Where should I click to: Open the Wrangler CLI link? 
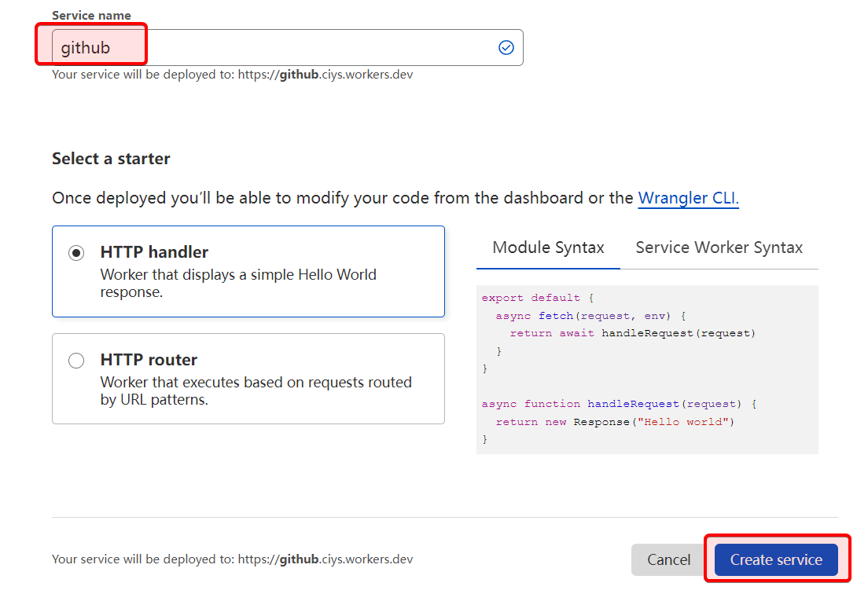coord(688,198)
